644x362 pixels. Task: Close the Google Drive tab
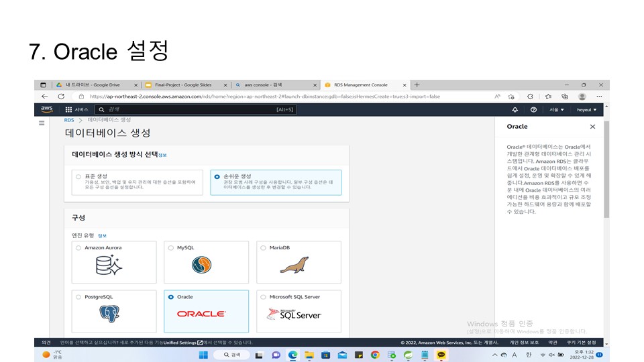(x=136, y=85)
